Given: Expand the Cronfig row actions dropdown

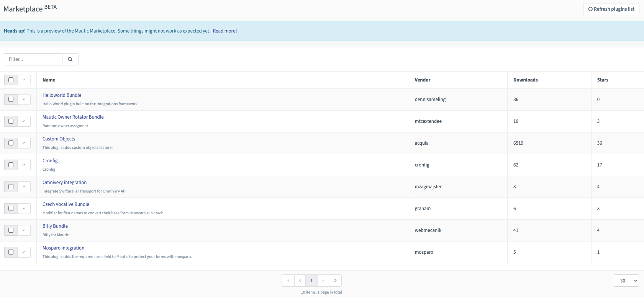Looking at the screenshot, I should 24,165.
